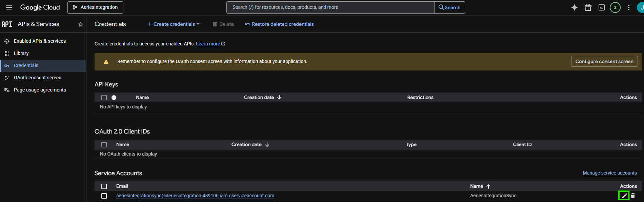
Task: Click the 'No API keys to display' text
Action: pos(123,107)
